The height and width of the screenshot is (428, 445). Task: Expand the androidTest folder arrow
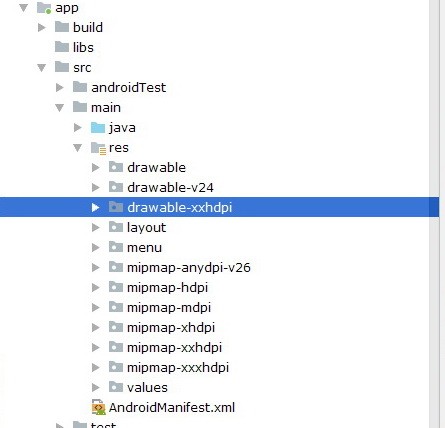point(60,87)
